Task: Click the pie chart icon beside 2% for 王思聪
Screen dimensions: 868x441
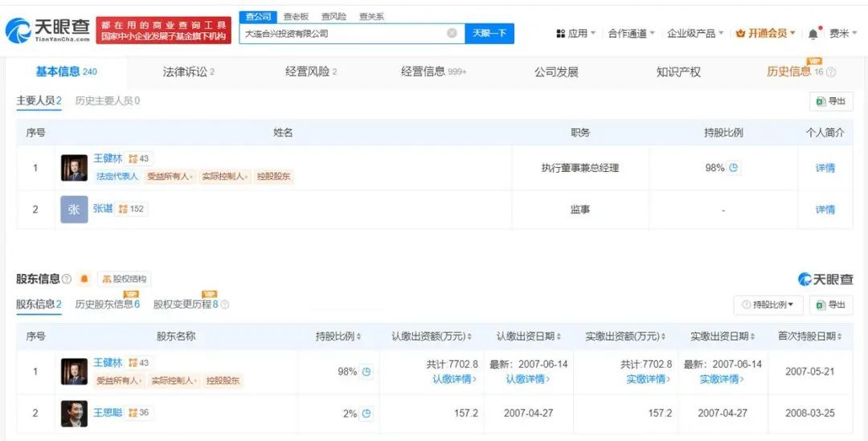Action: coord(366,414)
